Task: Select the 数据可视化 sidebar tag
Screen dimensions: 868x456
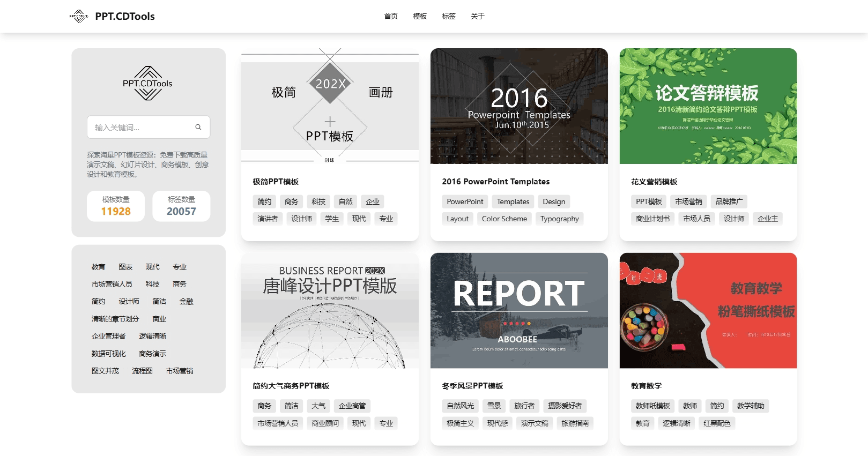Action: (x=109, y=354)
